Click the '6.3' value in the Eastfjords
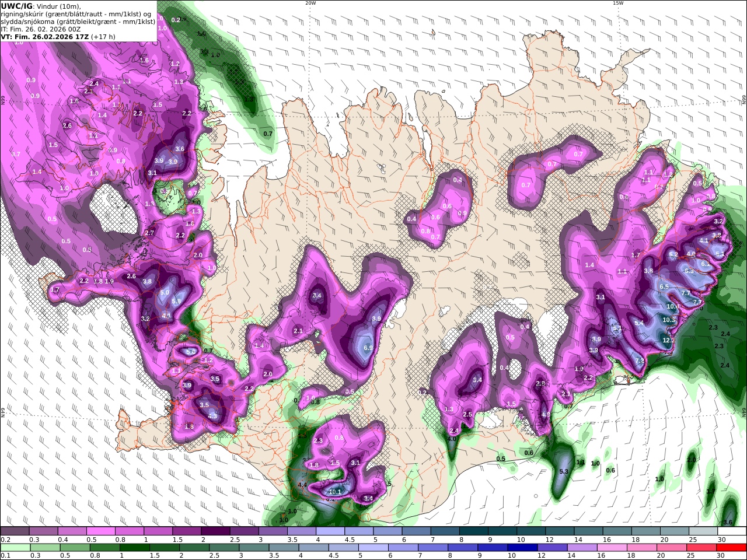Image resolution: width=747 pixels, height=560 pixels. [689, 271]
